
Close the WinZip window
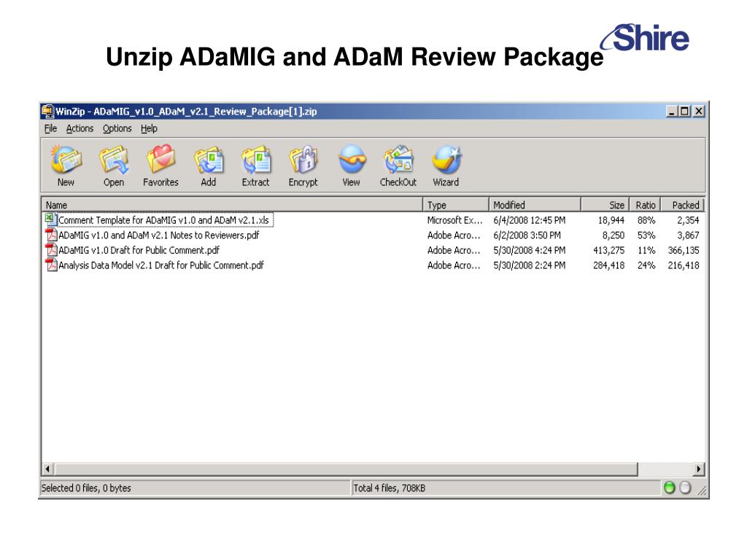point(699,112)
